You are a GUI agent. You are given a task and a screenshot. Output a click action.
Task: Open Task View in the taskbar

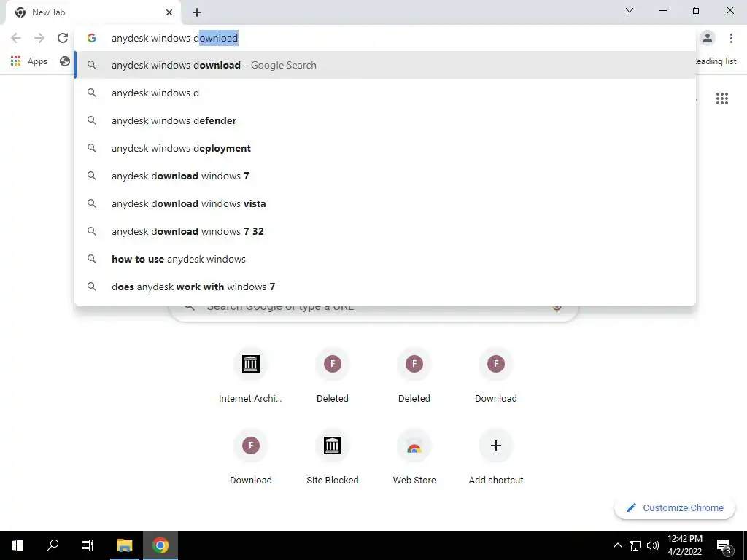pyautogui.click(x=88, y=545)
